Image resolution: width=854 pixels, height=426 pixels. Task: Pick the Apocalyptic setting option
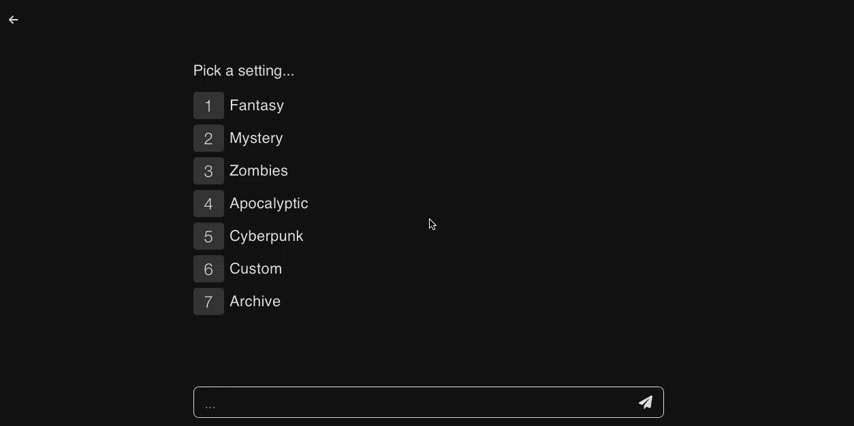point(269,204)
